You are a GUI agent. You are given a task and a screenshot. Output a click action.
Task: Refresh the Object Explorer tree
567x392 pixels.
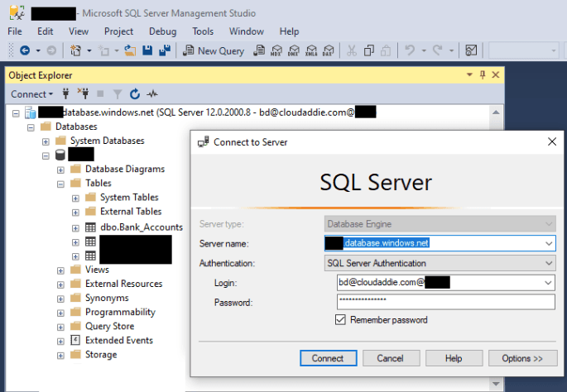pos(135,94)
